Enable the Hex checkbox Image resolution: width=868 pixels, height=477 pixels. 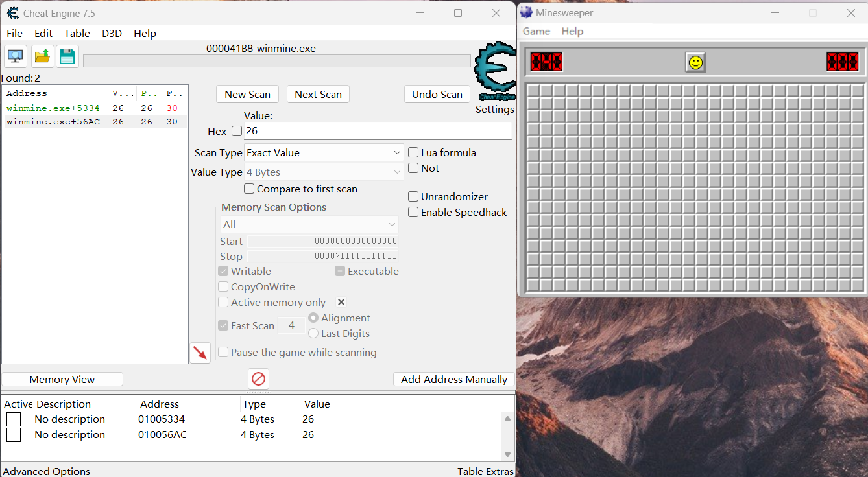click(237, 131)
